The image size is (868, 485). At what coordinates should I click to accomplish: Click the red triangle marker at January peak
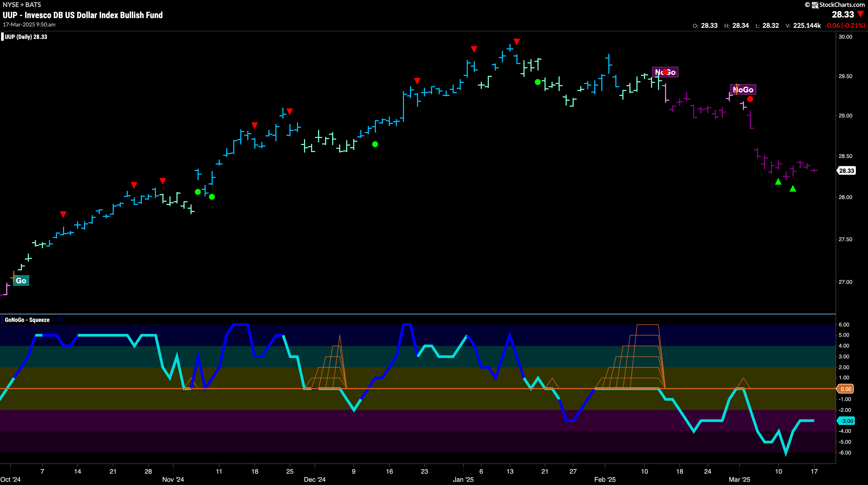(x=516, y=42)
